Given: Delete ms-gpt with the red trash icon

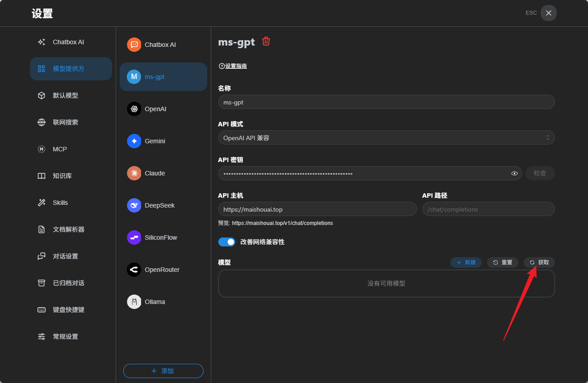Looking at the screenshot, I should (x=266, y=42).
